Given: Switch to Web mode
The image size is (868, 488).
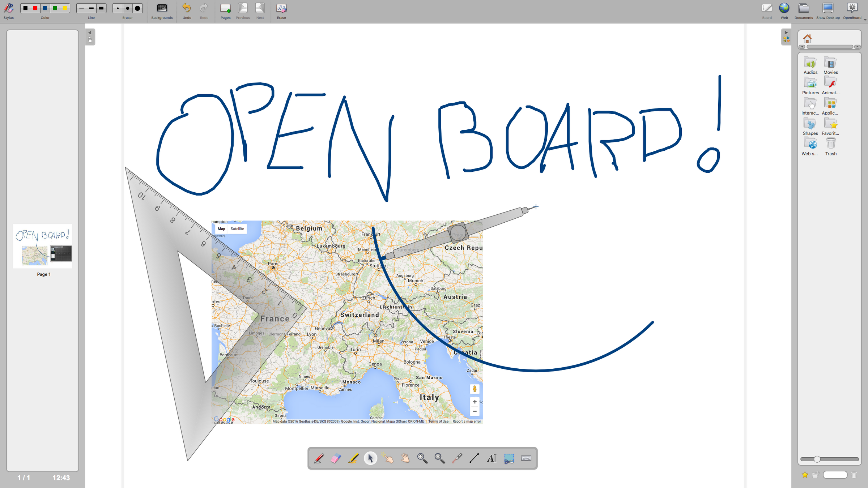Looking at the screenshot, I should click(x=784, y=11).
